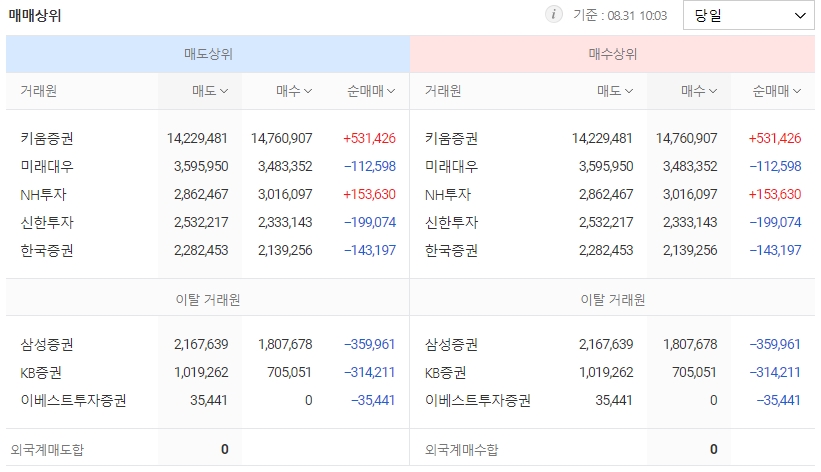Click the 매매상위 title
Screen dimensions: 821x472
[35, 16]
